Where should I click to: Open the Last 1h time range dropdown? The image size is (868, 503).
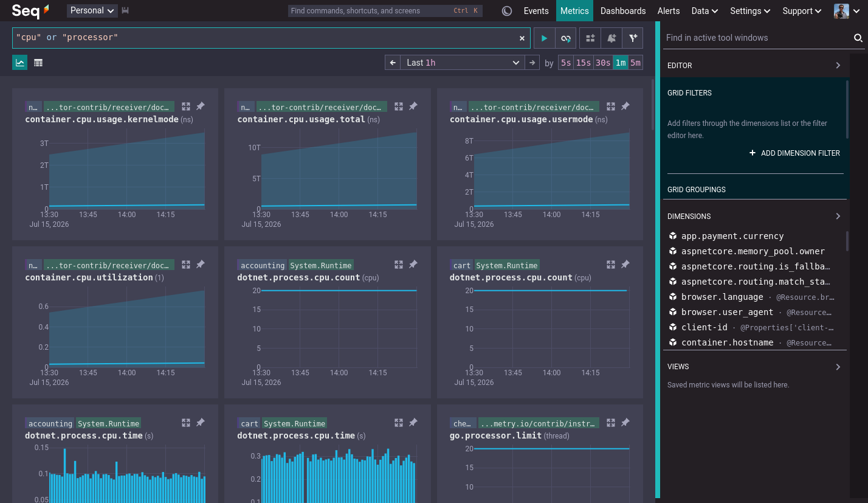point(463,63)
